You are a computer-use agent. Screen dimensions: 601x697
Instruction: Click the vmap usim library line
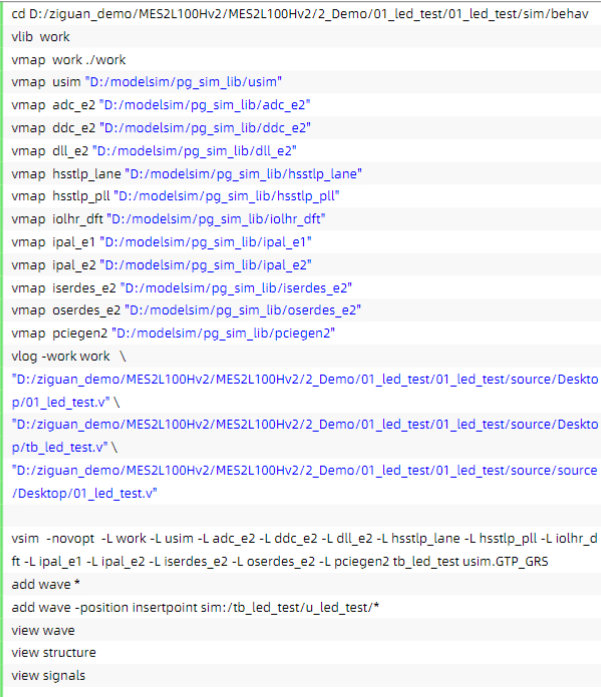point(147,82)
